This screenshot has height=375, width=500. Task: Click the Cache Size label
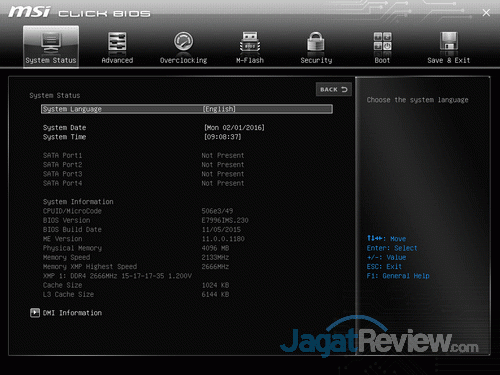click(62, 285)
